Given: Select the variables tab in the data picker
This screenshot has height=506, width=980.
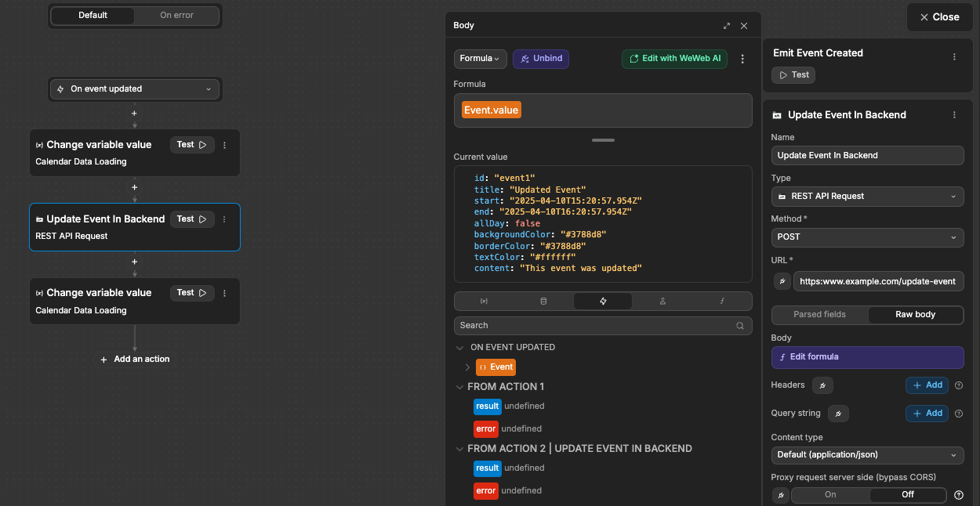Looking at the screenshot, I should [x=484, y=301].
